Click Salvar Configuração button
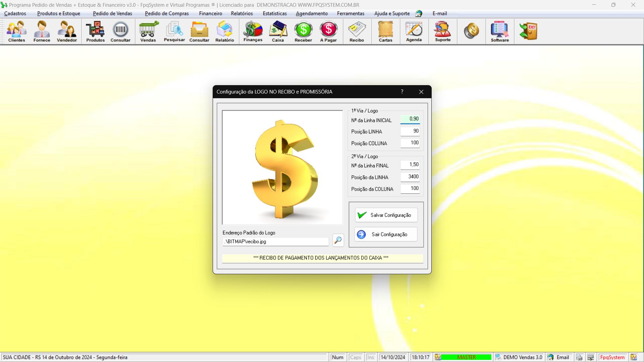The image size is (644, 362). click(386, 215)
